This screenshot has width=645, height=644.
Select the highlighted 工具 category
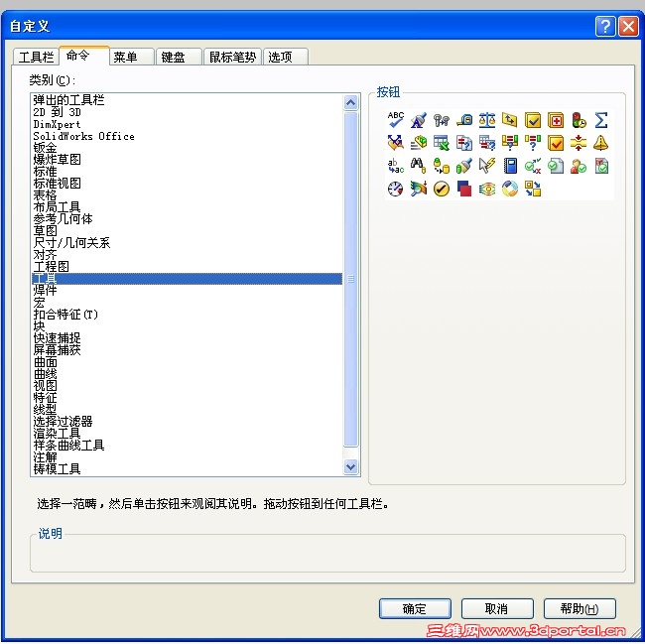coord(187,279)
